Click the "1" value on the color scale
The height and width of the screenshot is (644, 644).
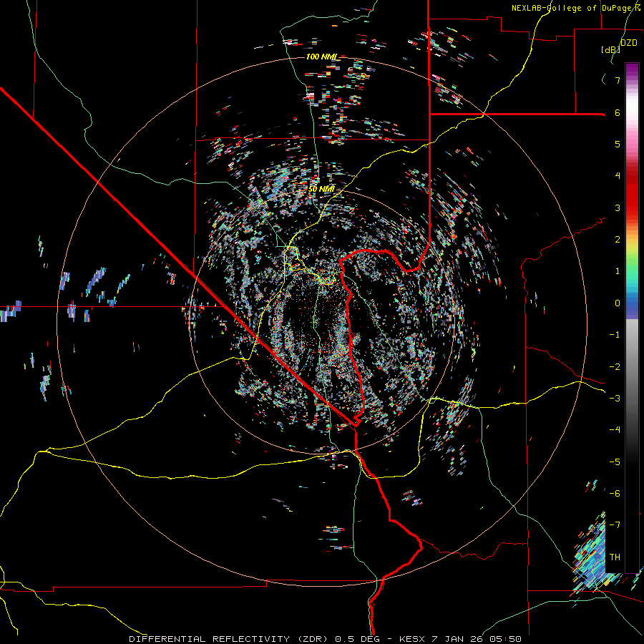(618, 271)
